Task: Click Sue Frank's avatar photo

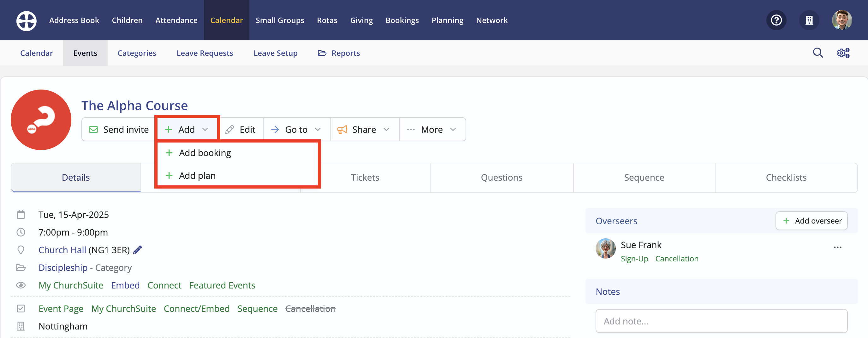Action: pos(605,248)
